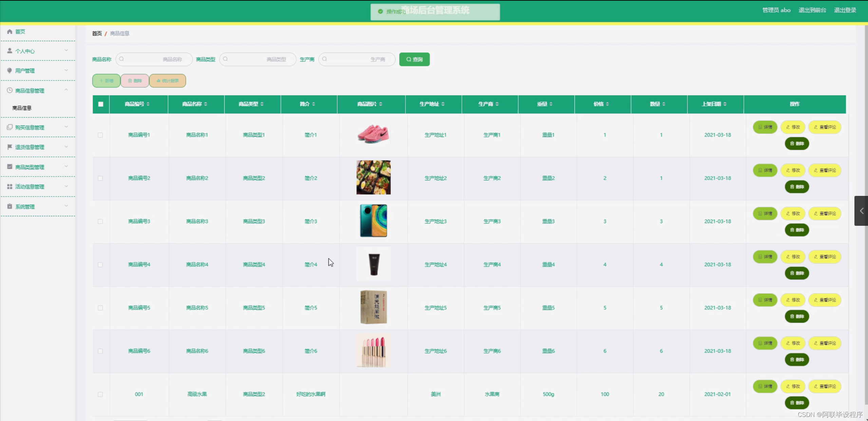Click the green 查询 search button
868x421 pixels.
tap(414, 59)
